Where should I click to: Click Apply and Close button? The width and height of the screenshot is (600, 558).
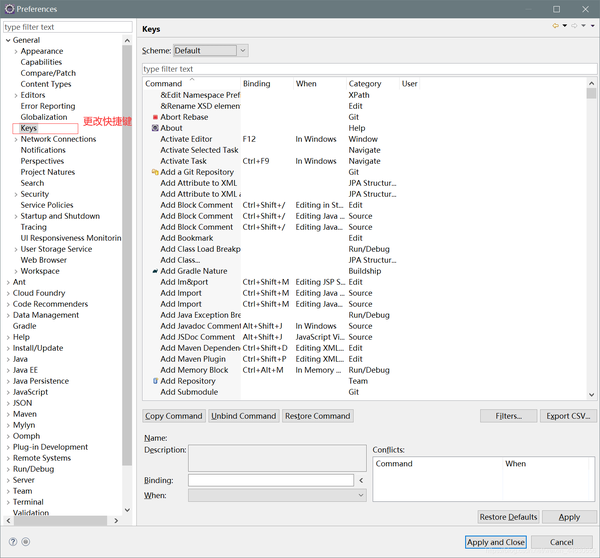pos(496,542)
